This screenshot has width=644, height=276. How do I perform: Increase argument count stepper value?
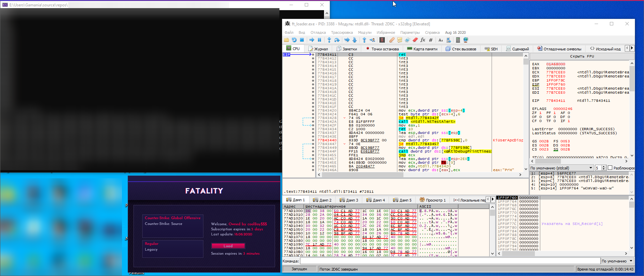[604, 167]
